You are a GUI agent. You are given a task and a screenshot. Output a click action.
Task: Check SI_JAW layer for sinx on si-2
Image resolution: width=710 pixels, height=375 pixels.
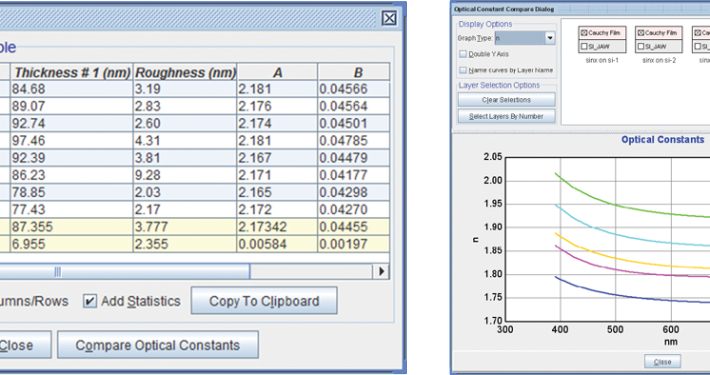(x=641, y=46)
